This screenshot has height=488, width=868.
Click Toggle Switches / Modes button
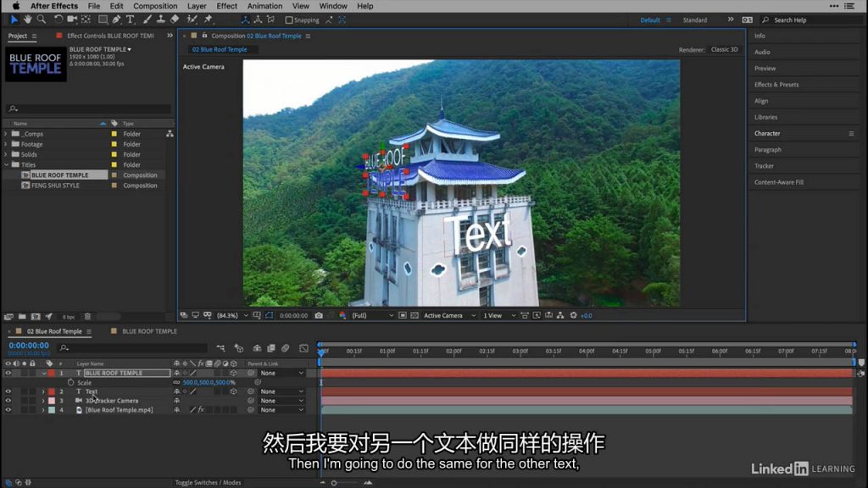point(209,482)
